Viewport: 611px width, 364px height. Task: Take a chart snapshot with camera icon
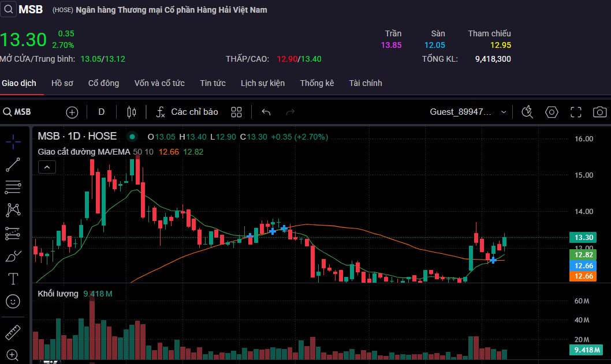(x=600, y=112)
